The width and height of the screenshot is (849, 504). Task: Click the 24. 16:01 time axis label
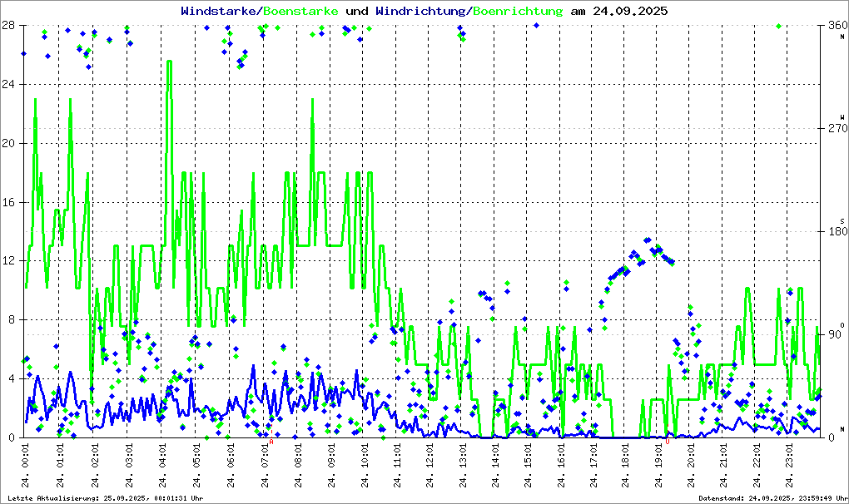click(561, 465)
